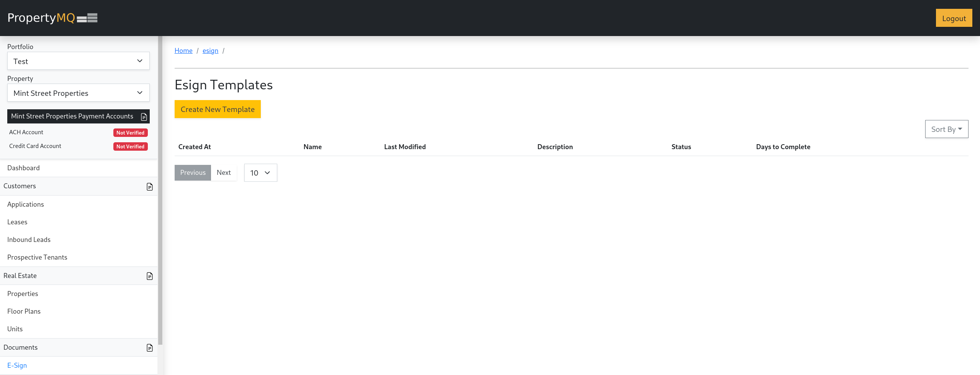The height and width of the screenshot is (375, 980).
Task: Log out using the Logout button
Action: (x=954, y=18)
